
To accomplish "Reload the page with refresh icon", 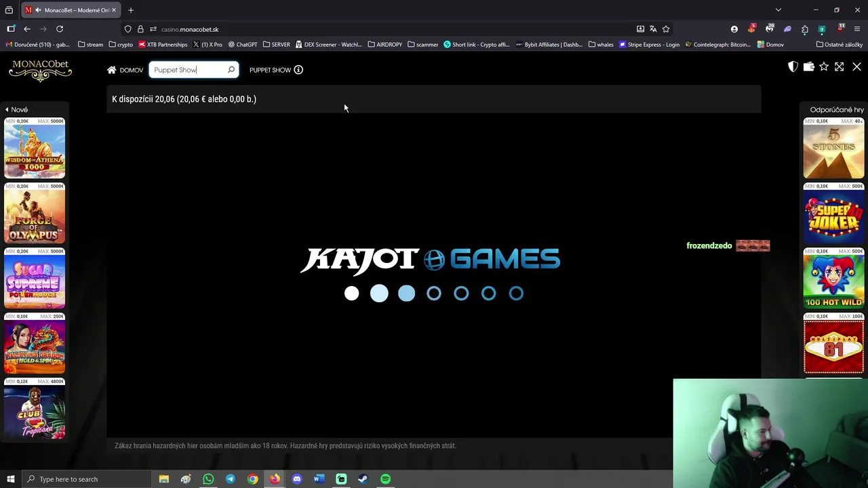I will [60, 29].
